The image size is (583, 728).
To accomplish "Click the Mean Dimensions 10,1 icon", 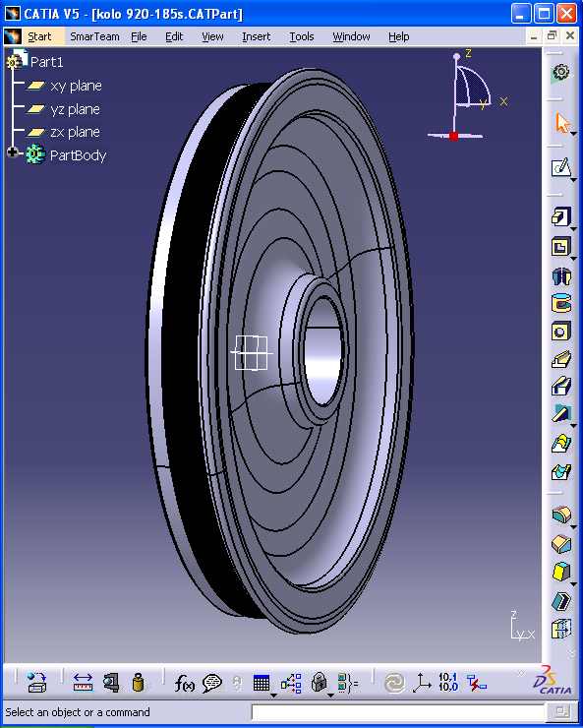I will pos(448,682).
